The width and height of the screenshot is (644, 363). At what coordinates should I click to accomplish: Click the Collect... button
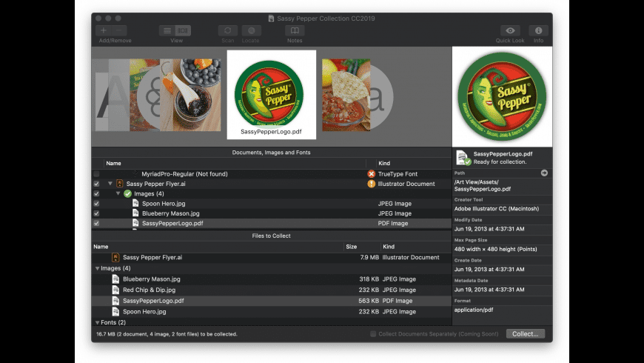pyautogui.click(x=526, y=334)
